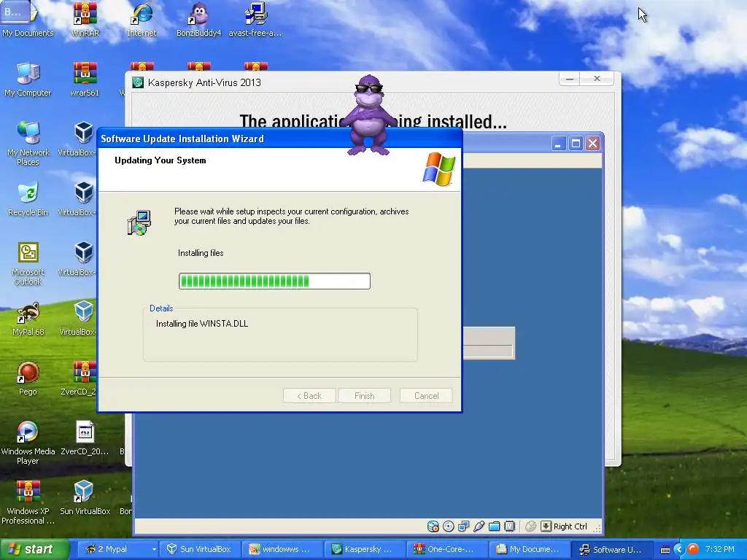Select the avast-free-a... installer icon

coord(255,19)
